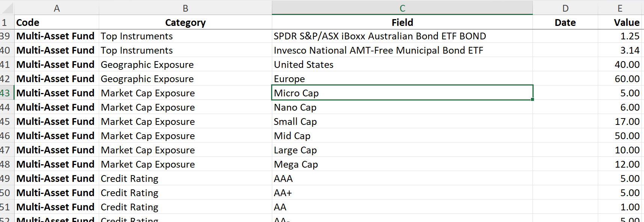Select value cell '1.25'
The height and width of the screenshot is (222, 644).
tap(620, 36)
